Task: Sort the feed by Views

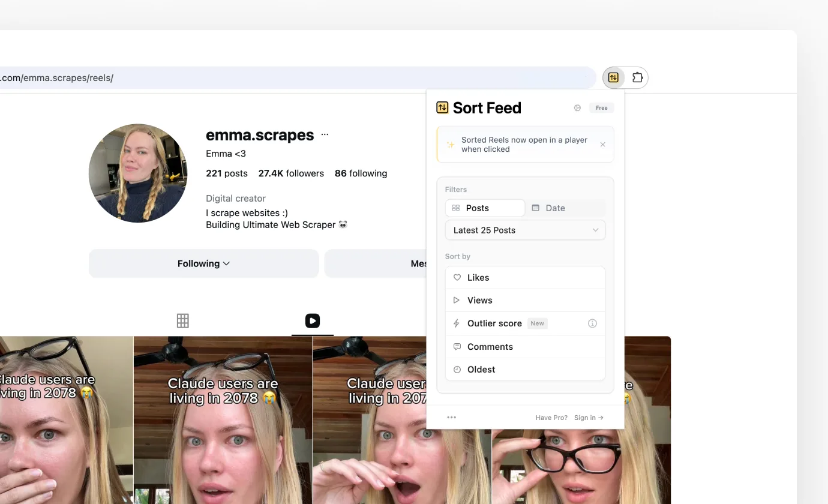Action: coord(525,301)
